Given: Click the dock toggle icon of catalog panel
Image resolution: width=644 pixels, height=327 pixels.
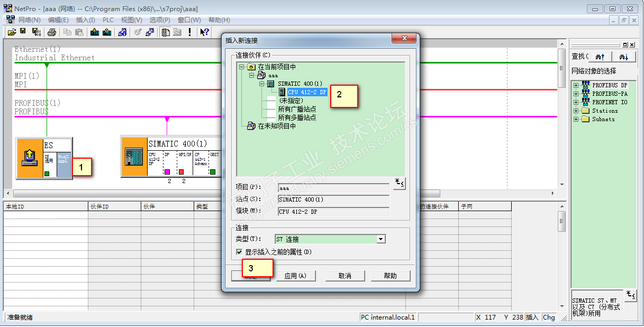Looking at the screenshot, I should click(x=625, y=45).
